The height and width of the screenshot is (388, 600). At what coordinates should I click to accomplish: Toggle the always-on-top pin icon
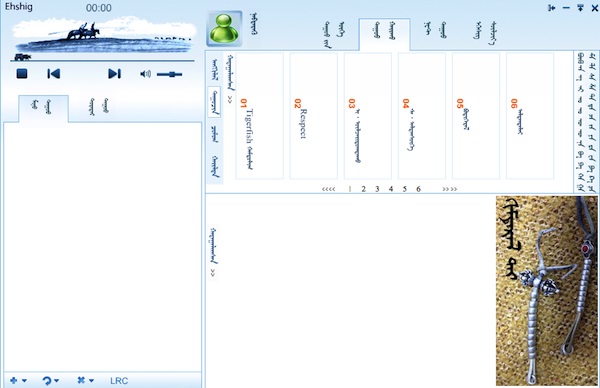[580, 8]
